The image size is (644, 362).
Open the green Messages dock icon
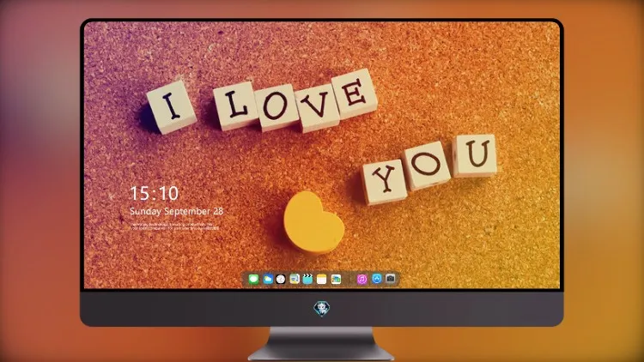tap(253, 279)
